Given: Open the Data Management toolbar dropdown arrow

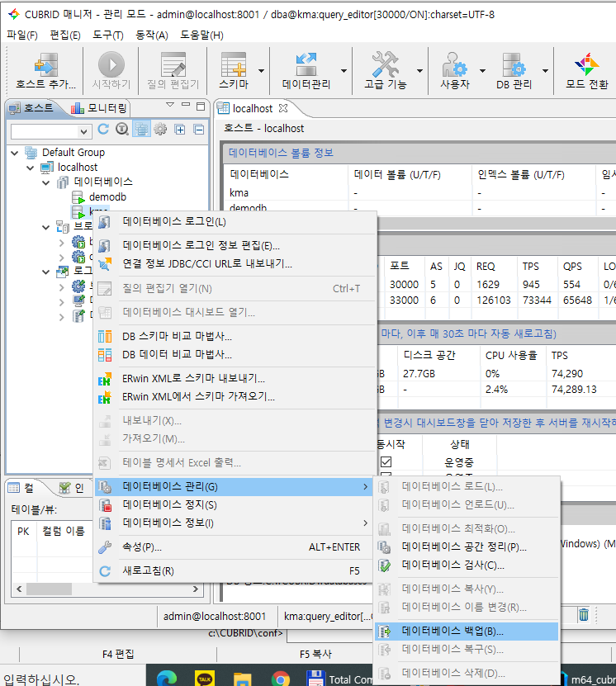Looking at the screenshot, I should coord(344,71).
